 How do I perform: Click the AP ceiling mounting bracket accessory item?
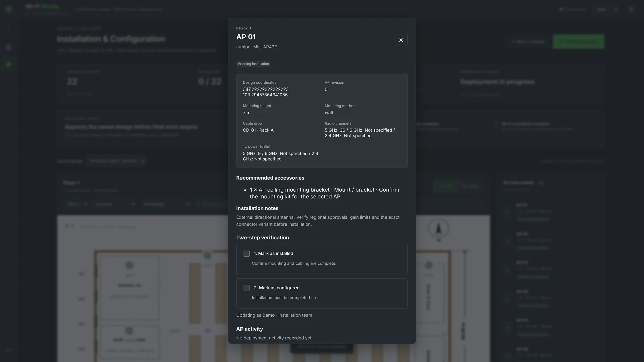(x=324, y=193)
